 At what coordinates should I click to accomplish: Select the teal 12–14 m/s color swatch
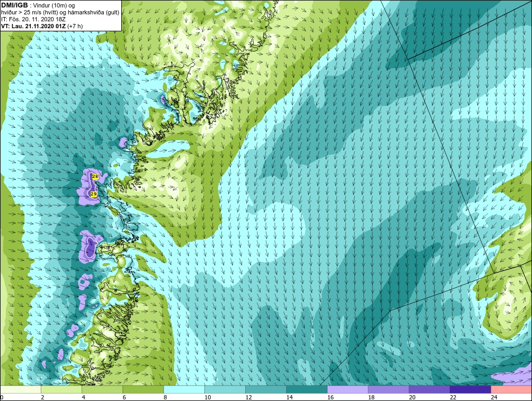266,389
